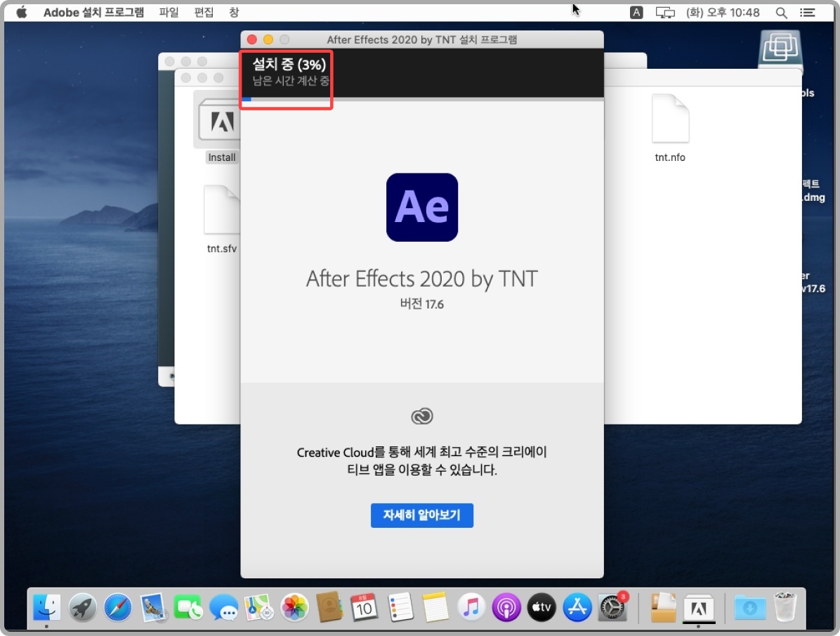This screenshot has width=840, height=636.
Task: Click the mounted disk image icon on desktop
Action: click(x=780, y=49)
